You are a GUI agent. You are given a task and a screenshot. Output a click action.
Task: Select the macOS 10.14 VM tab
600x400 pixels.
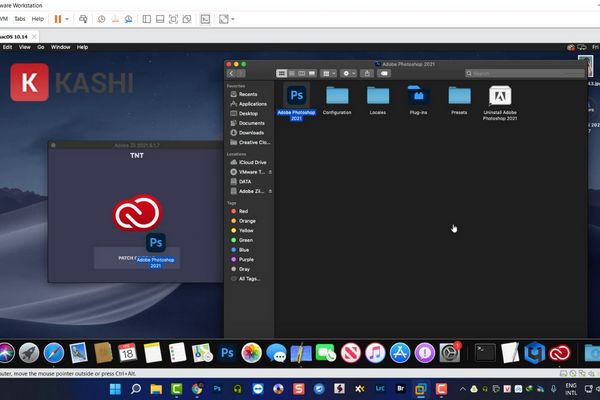point(14,37)
